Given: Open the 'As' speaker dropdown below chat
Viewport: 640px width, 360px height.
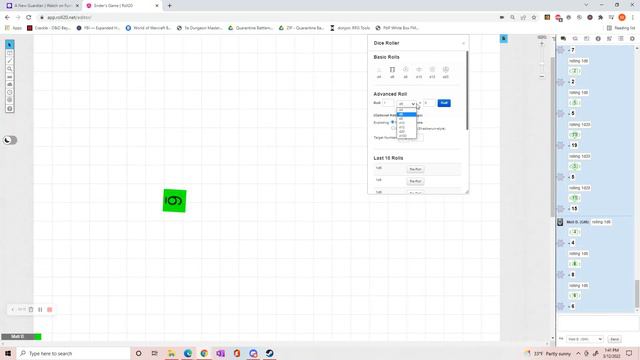Looking at the screenshot, I should (x=584, y=339).
